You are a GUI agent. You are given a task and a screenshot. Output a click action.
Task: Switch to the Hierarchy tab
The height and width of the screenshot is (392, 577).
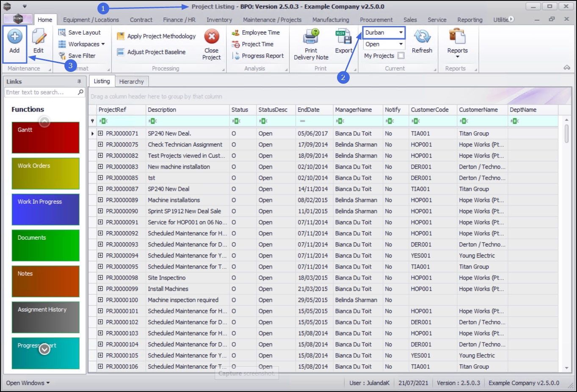pos(131,82)
